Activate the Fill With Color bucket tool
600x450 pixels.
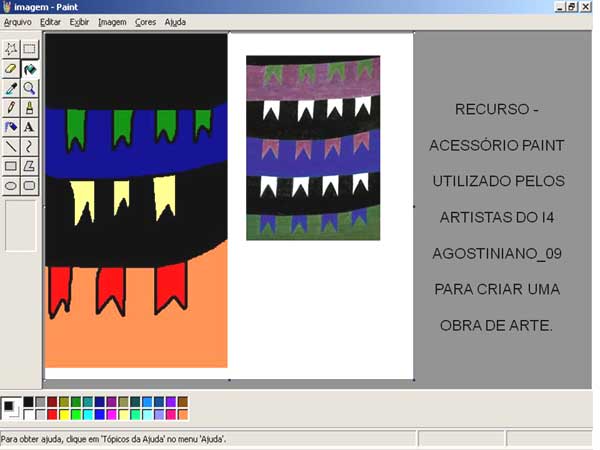point(29,69)
